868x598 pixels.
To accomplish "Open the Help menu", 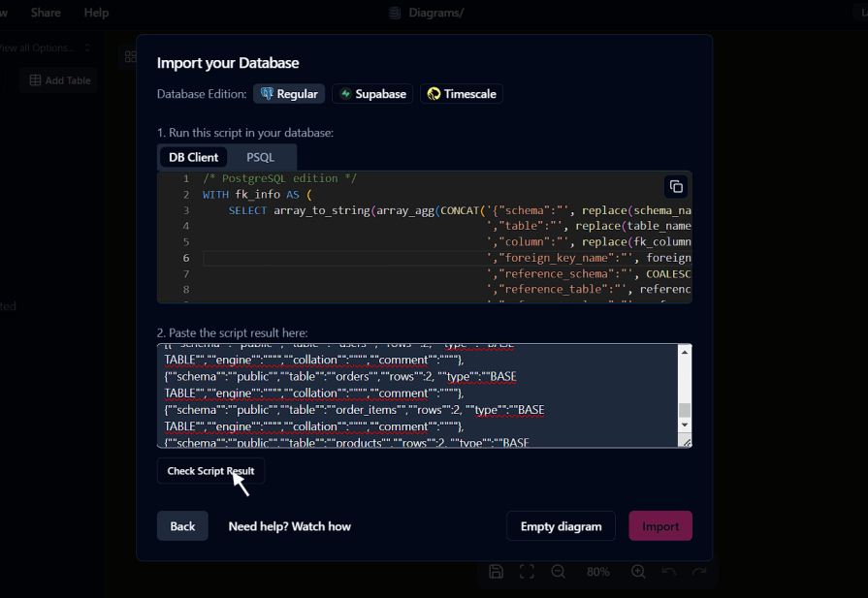I will click(x=94, y=13).
